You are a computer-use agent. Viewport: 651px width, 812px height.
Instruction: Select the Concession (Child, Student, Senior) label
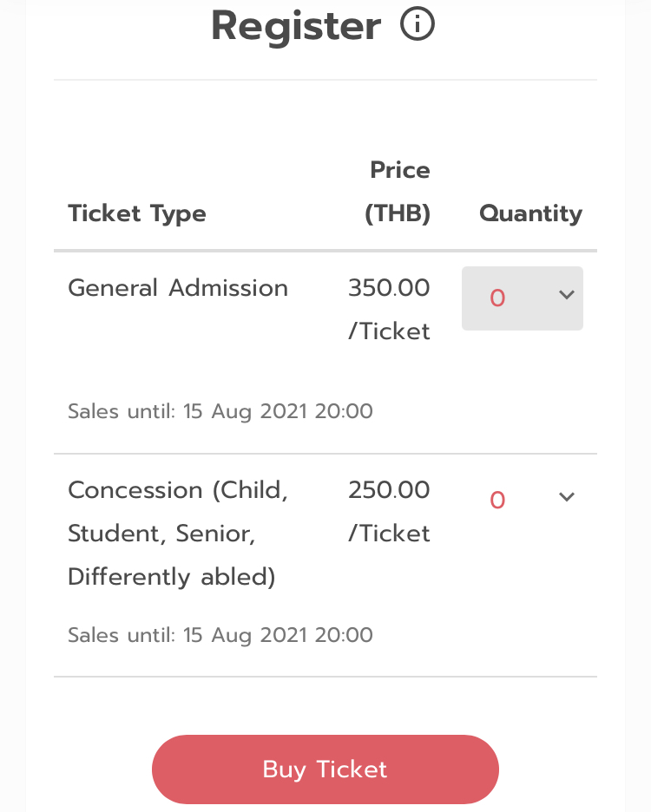[178, 534]
